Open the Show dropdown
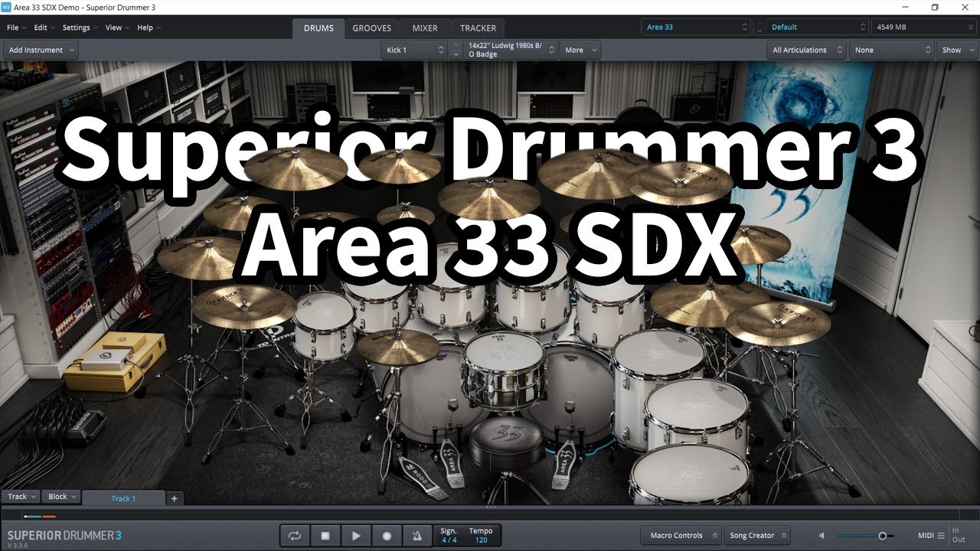 pos(957,50)
